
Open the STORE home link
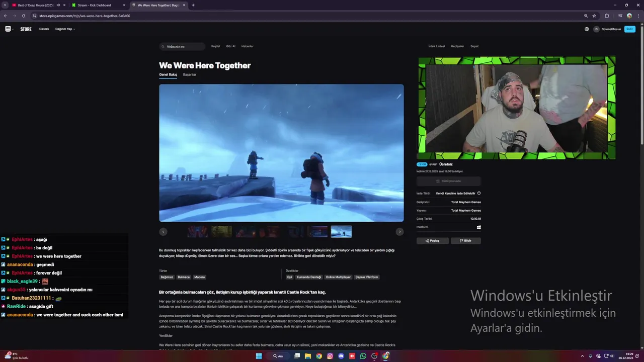[26, 29]
